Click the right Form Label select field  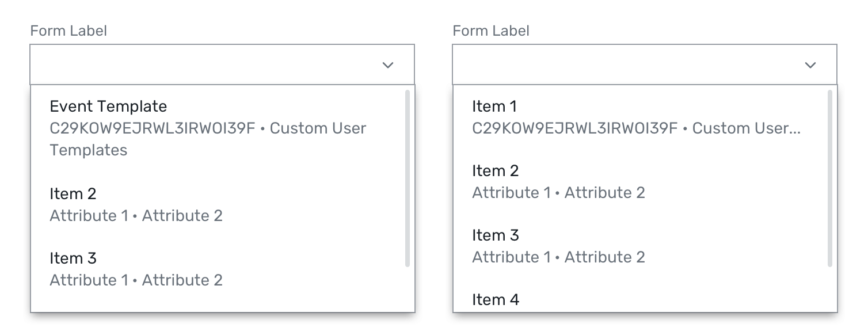pos(645,64)
